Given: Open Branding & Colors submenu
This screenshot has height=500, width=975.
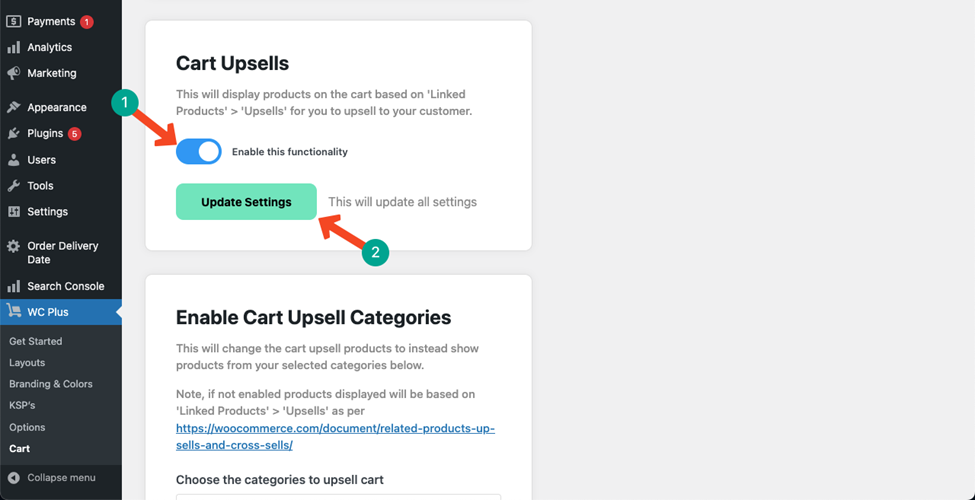Looking at the screenshot, I should pos(51,384).
